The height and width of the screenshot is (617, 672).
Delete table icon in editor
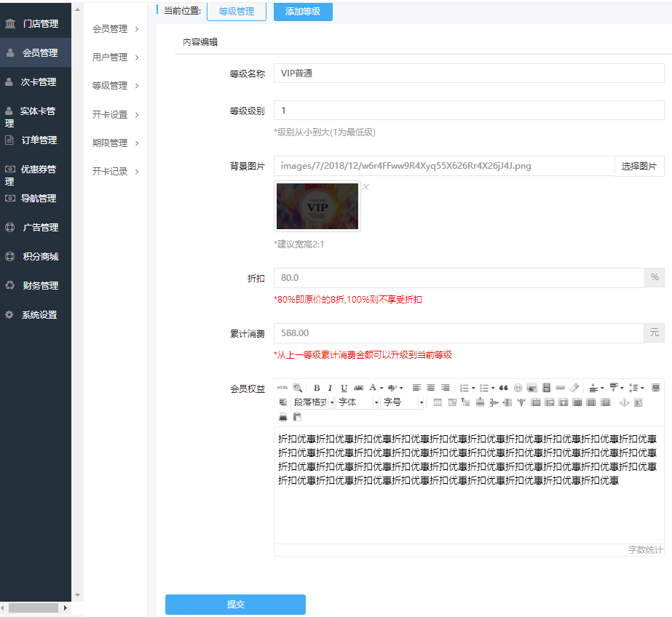pyautogui.click(x=452, y=402)
